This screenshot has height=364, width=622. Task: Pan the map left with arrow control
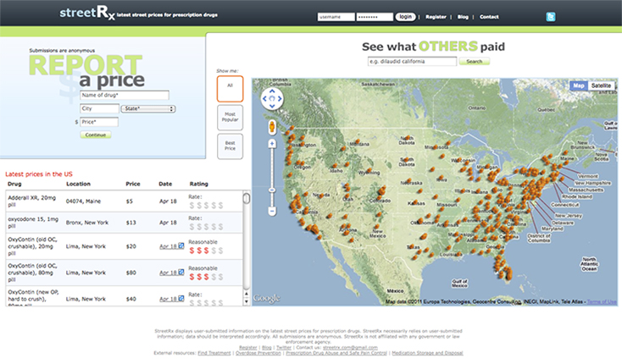(x=264, y=99)
